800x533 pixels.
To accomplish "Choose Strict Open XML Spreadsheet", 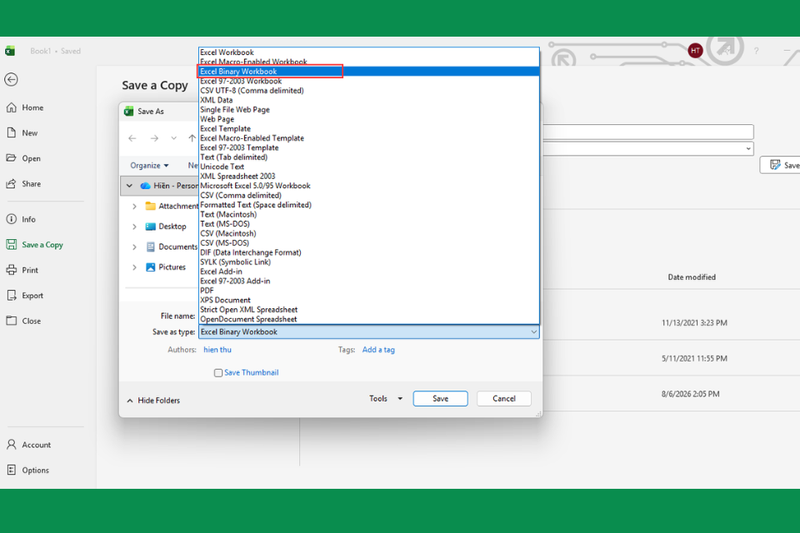I will point(369,310).
